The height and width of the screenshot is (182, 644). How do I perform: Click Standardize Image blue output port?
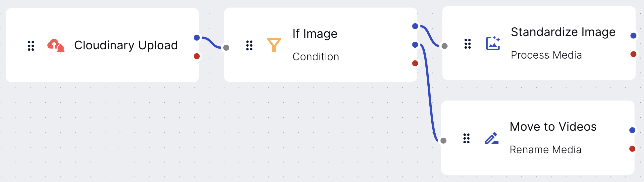point(633,35)
